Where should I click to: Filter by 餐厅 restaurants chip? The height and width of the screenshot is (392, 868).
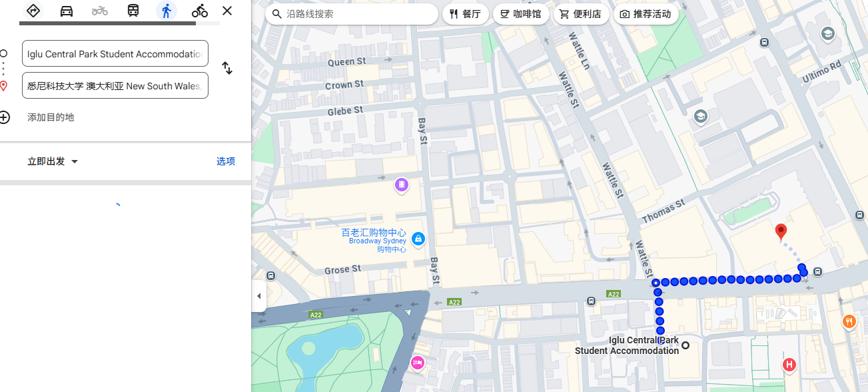[x=465, y=14]
